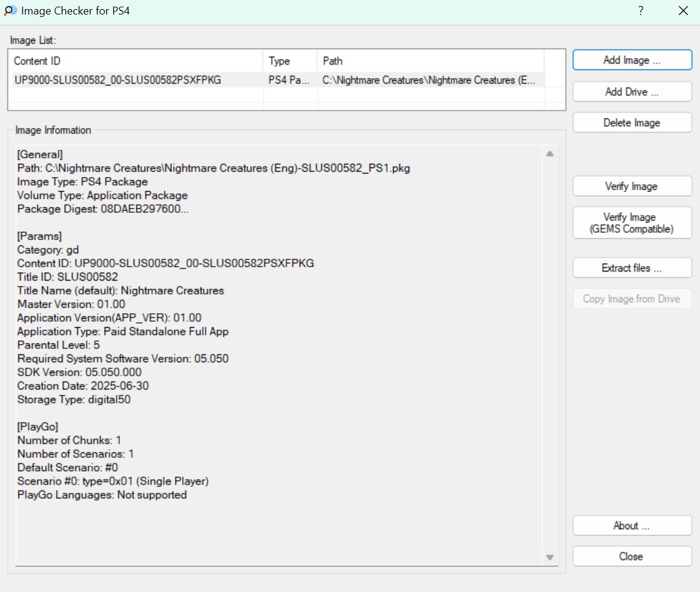Run Verify Image
The width and height of the screenshot is (700, 592).
point(632,186)
